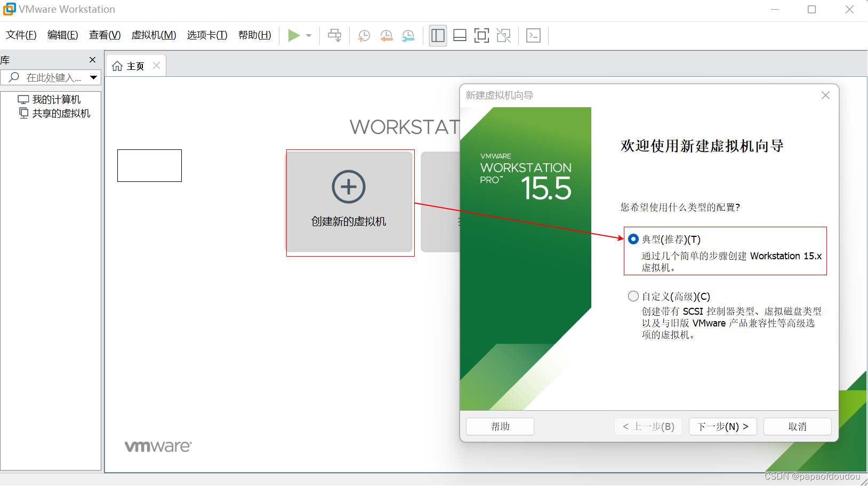Click the unity mode icon
868x486 pixels.
pyautogui.click(x=504, y=36)
